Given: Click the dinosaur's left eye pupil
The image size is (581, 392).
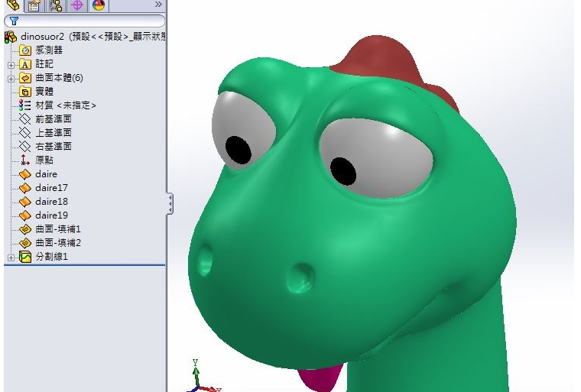Looking at the screenshot, I should (343, 171).
